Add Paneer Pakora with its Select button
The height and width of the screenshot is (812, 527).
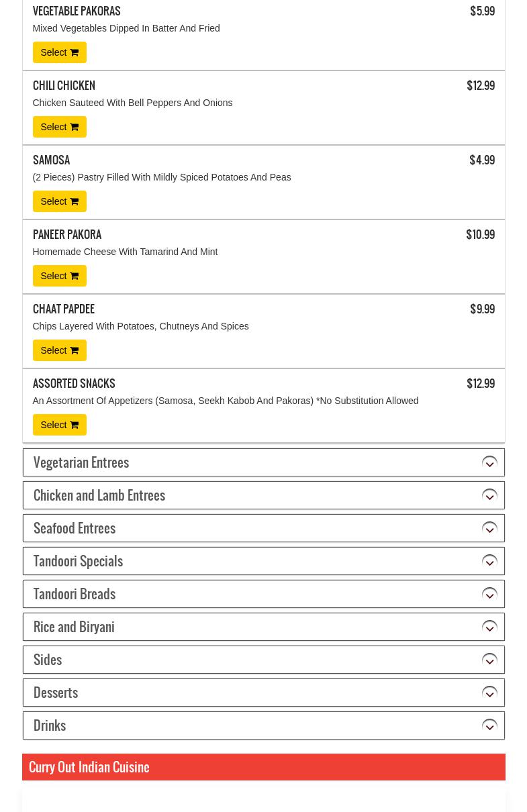[59, 276]
